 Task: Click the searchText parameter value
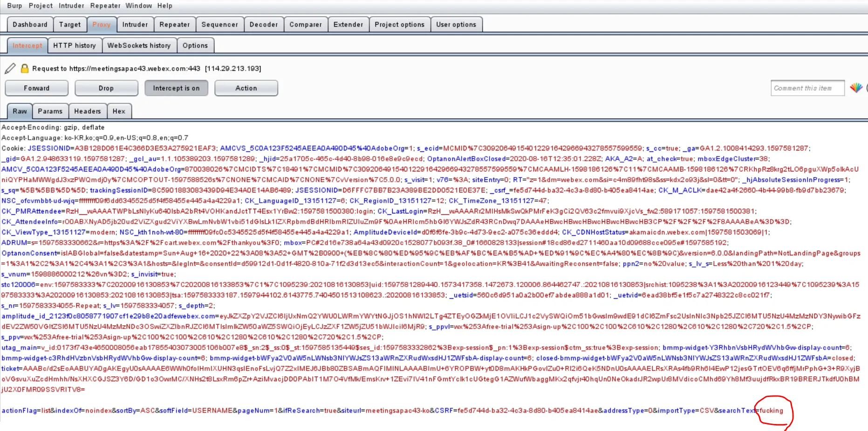pos(771,410)
